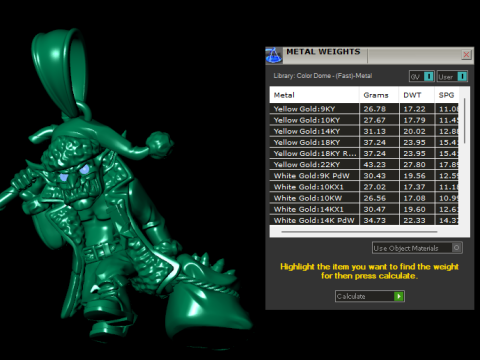Click the 30.43 grams value
The height and width of the screenshot is (360, 480).
(x=374, y=176)
